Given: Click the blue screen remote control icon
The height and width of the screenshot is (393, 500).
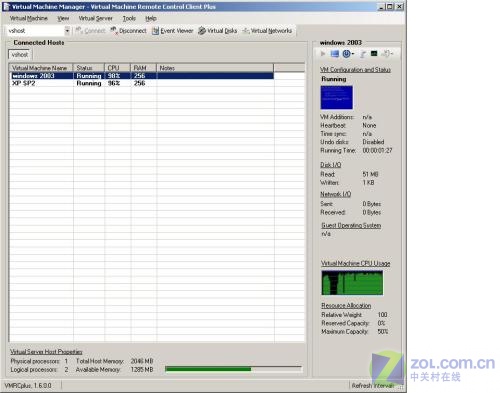Looking at the screenshot, I should [335, 54].
